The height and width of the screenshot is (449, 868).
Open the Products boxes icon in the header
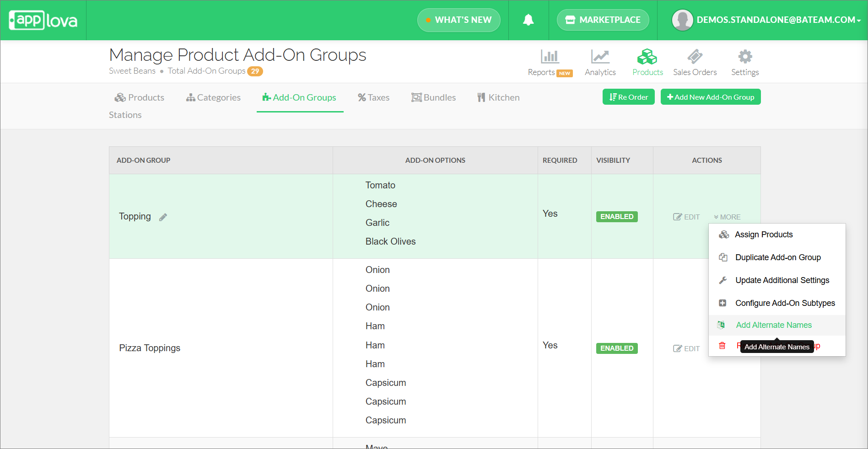click(x=647, y=57)
